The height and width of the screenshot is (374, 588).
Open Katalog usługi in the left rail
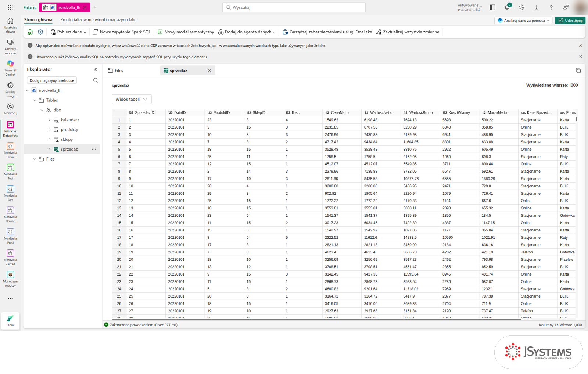tap(10, 89)
